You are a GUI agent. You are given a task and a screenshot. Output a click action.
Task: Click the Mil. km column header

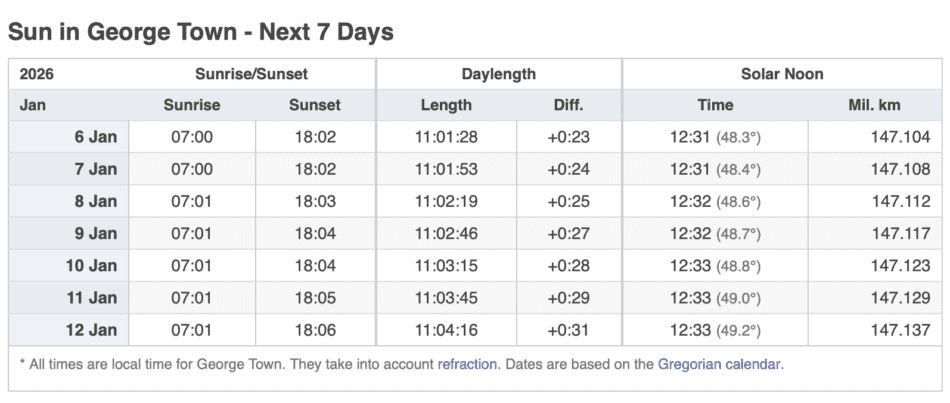[877, 105]
